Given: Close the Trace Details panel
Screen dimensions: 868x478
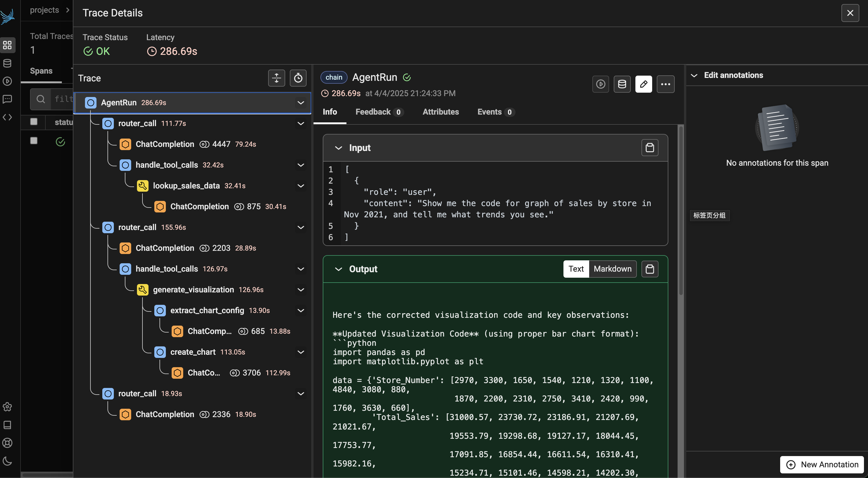Looking at the screenshot, I should point(850,13).
